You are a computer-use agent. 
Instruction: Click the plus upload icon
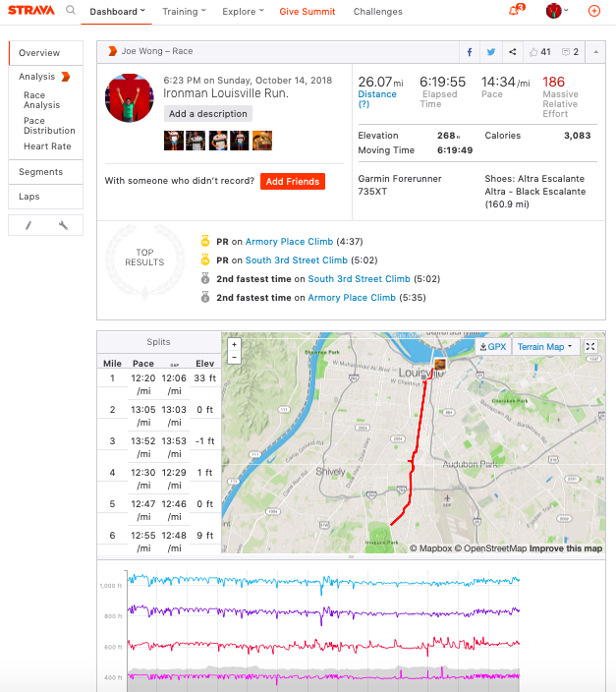point(593,11)
